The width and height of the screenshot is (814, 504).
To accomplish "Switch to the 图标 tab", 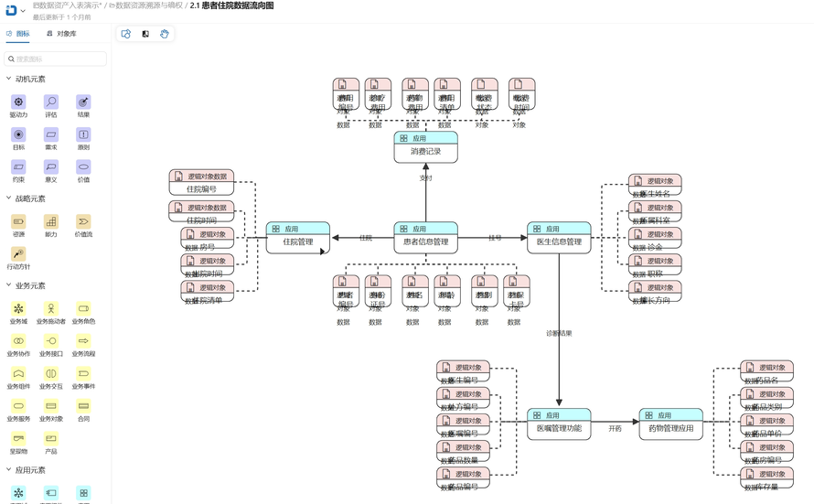I will tap(18, 34).
